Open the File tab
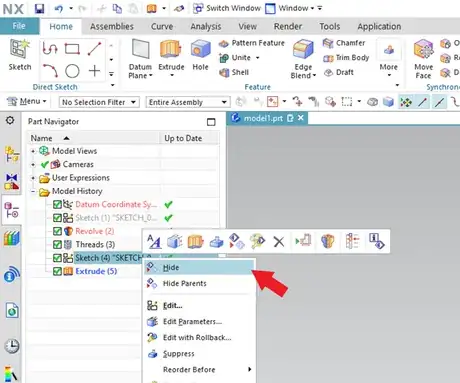The image size is (460, 383). click(19, 26)
